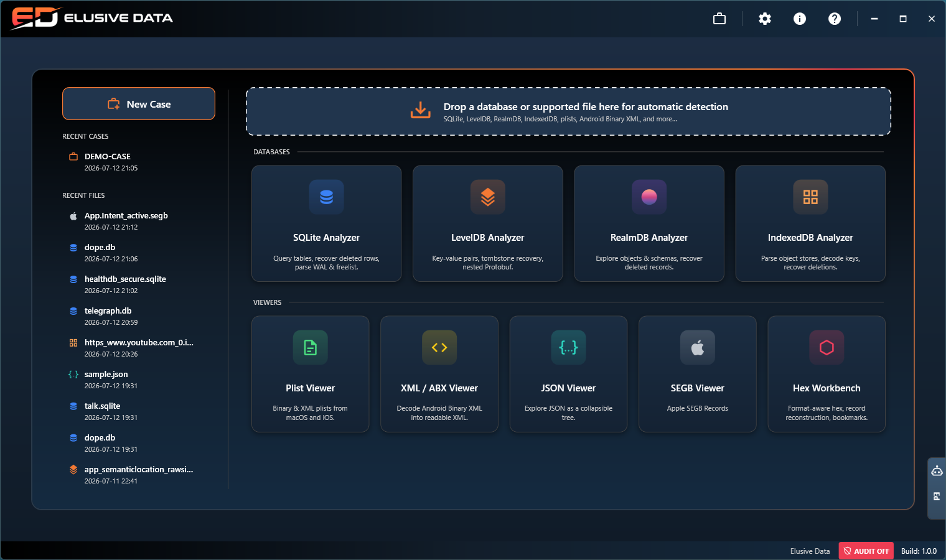Open the IndexedDB Analyzer title
Screen dimensions: 946x560
pos(810,238)
